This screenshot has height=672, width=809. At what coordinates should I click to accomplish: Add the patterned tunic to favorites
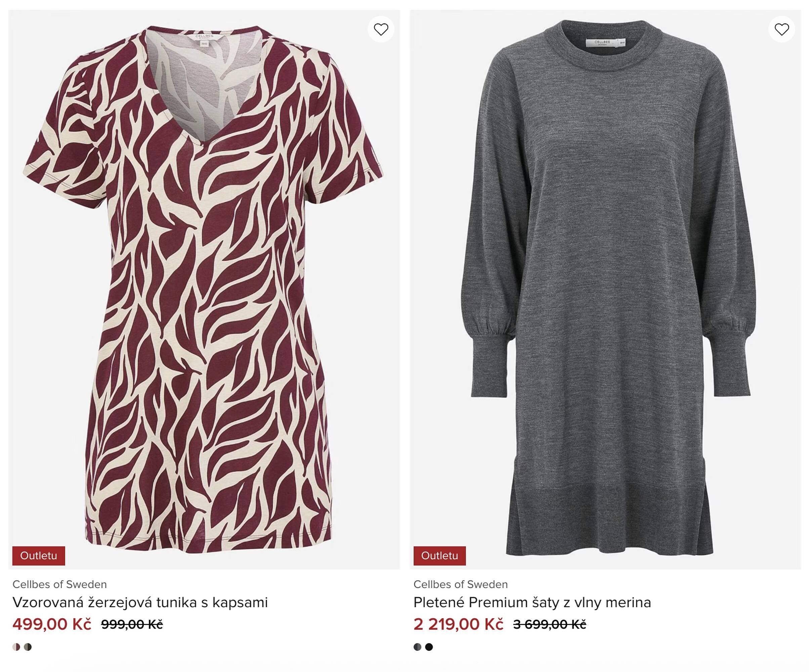[381, 29]
